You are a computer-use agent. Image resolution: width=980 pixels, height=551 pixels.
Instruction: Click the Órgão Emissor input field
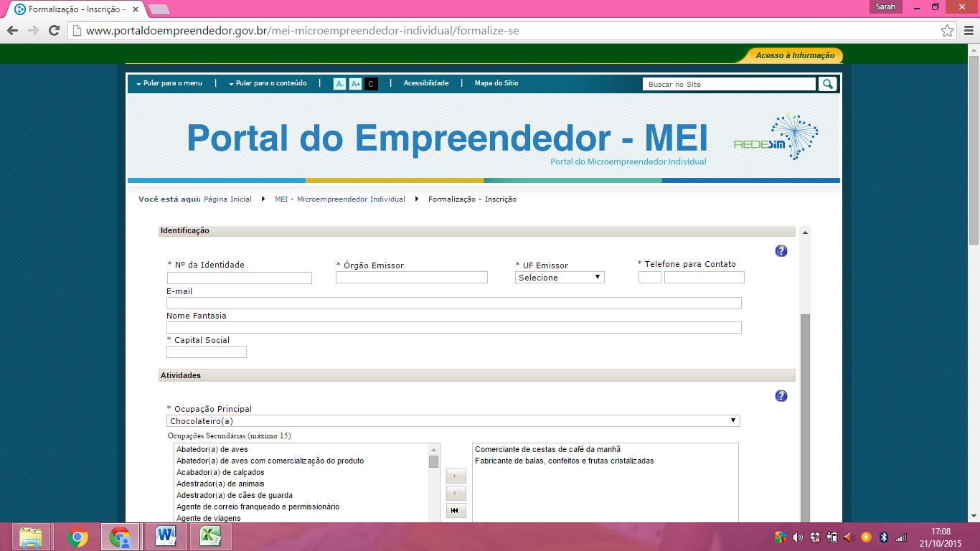[412, 278]
